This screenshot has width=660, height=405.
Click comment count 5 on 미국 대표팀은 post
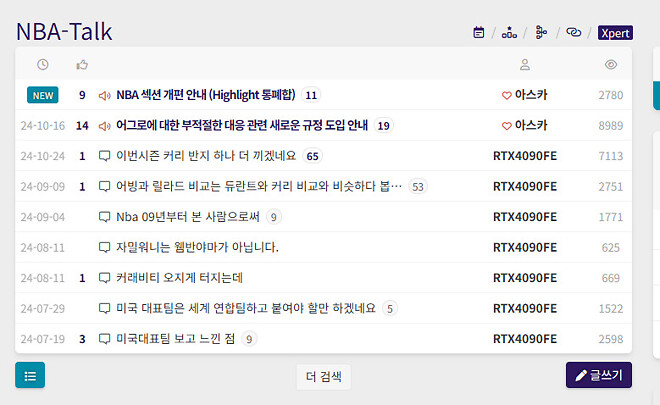coord(390,309)
